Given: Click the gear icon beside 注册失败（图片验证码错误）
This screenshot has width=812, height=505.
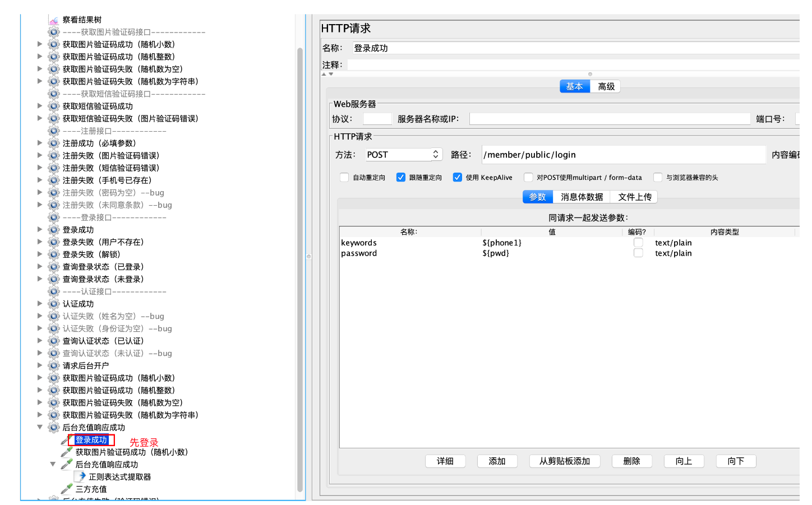Looking at the screenshot, I should [54, 155].
